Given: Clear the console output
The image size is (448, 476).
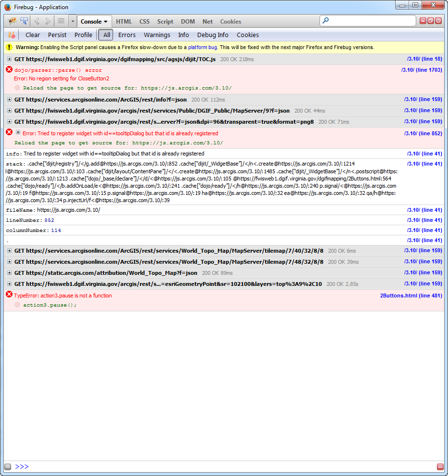Looking at the screenshot, I should (x=32, y=35).
